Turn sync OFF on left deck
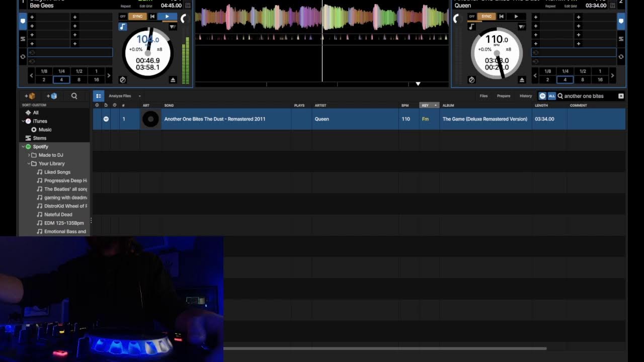This screenshot has height=362, width=644. point(123,17)
